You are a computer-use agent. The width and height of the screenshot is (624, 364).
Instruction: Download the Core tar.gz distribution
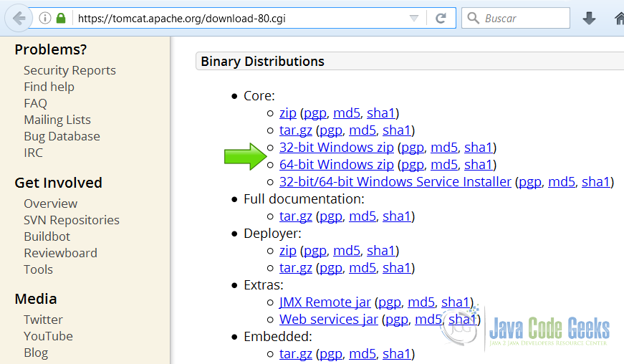[296, 130]
